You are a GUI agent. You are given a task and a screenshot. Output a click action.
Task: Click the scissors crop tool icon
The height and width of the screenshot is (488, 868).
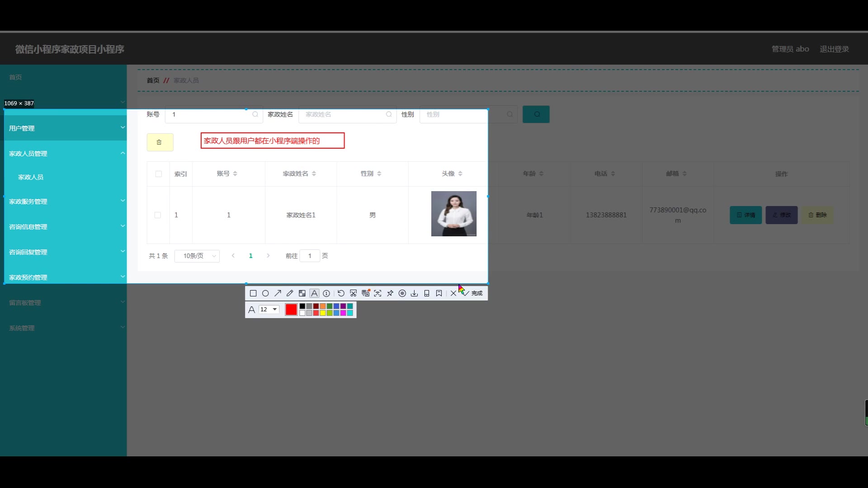point(353,293)
